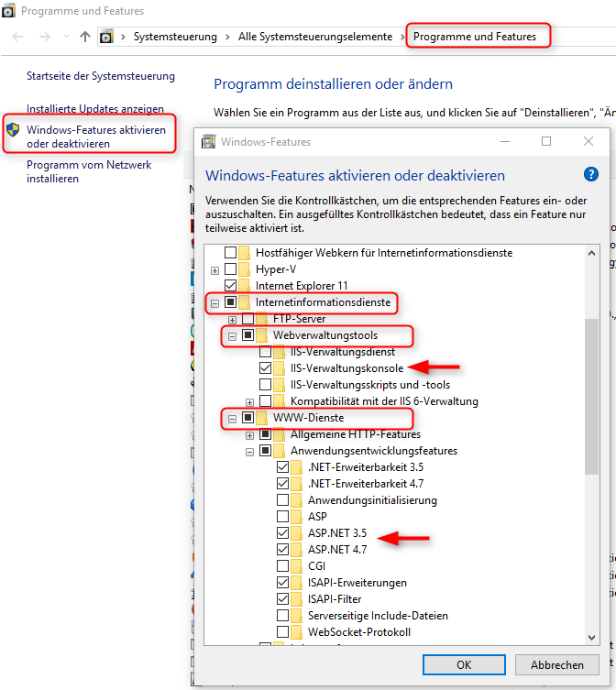
Task: Click the IIS-Verwaltungskonsole folder icon
Action: tap(280, 367)
